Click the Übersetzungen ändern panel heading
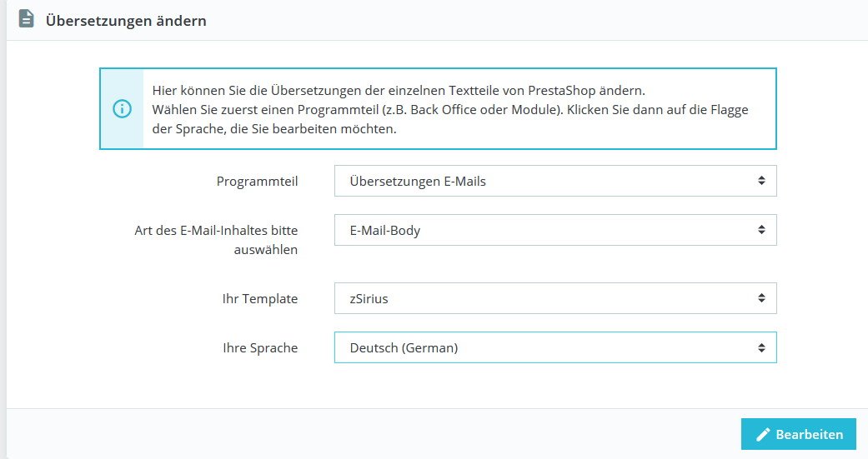The image size is (868, 459). (126, 20)
